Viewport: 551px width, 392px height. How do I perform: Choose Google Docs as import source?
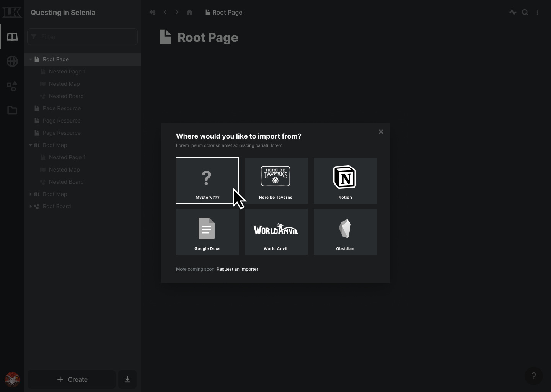click(207, 232)
